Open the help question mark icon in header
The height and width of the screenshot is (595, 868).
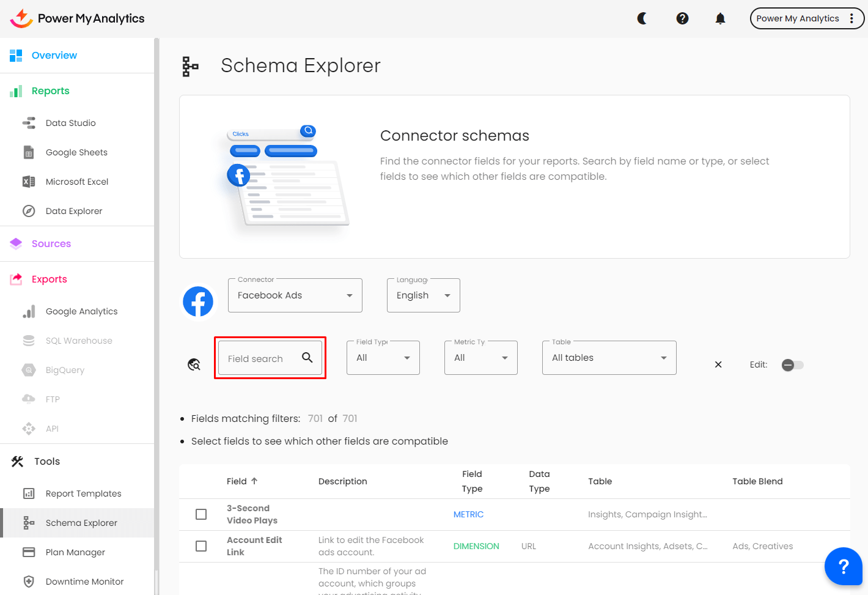click(x=682, y=18)
